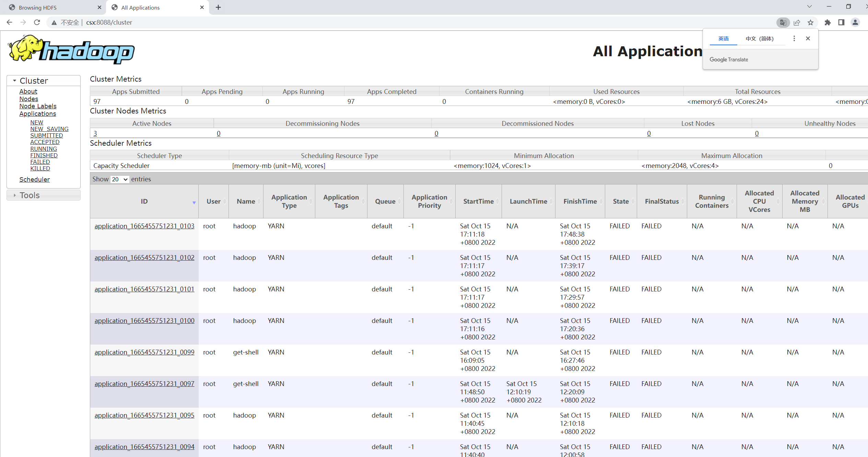Click the user profile avatar icon

(x=855, y=23)
